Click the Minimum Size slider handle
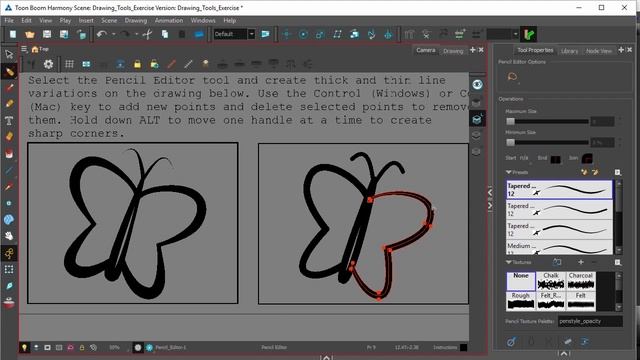640x360 pixels. tap(510, 142)
